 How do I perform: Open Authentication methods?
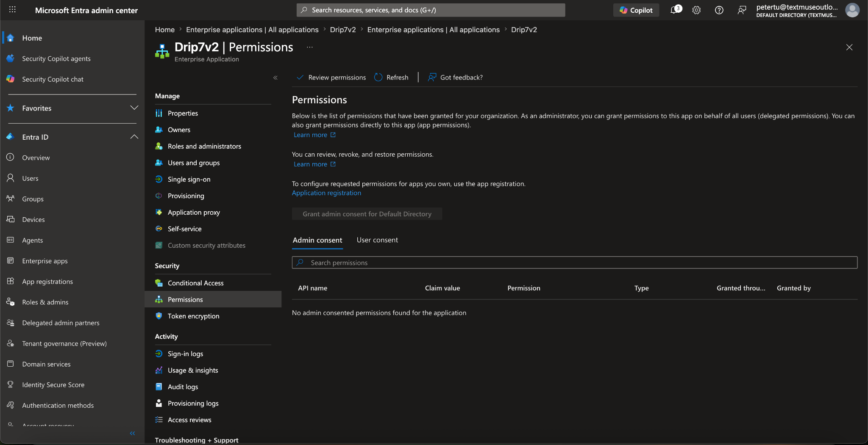click(x=58, y=405)
